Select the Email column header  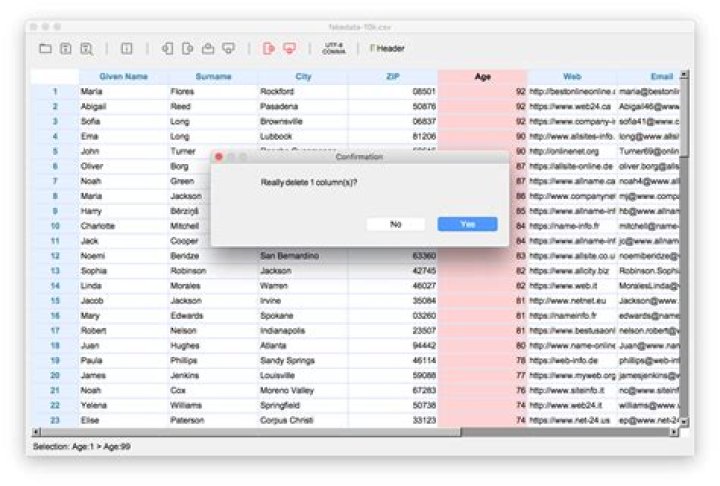[648, 77]
